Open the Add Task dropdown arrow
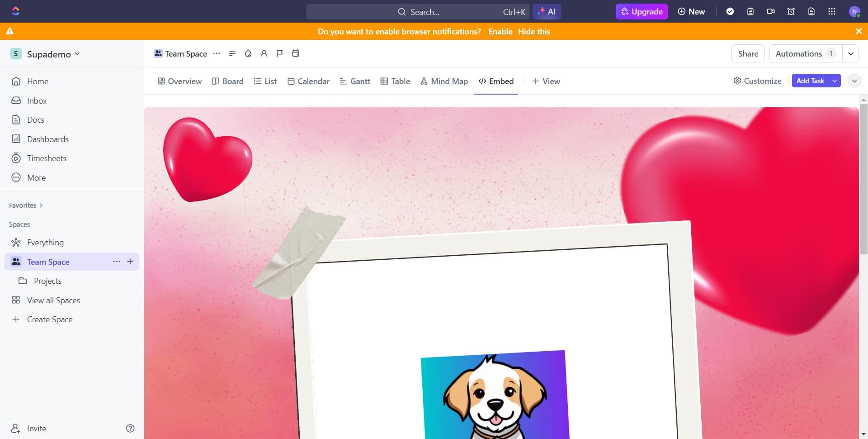Image resolution: width=868 pixels, height=439 pixels. coord(834,81)
